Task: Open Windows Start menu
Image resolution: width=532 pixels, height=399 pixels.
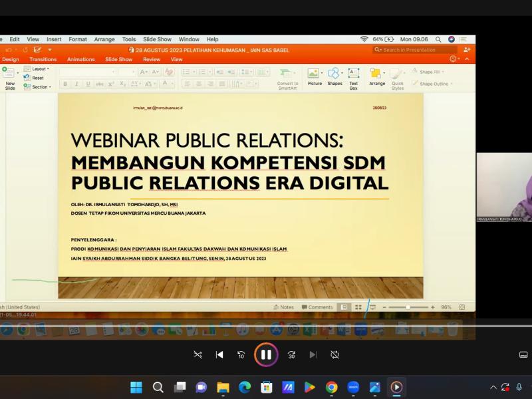Action: tap(136, 387)
